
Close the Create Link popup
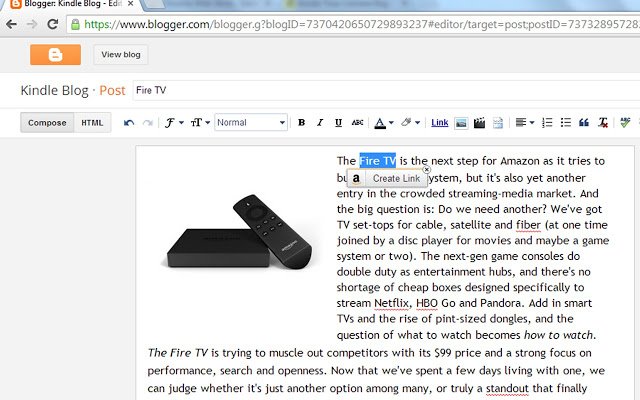click(427, 169)
